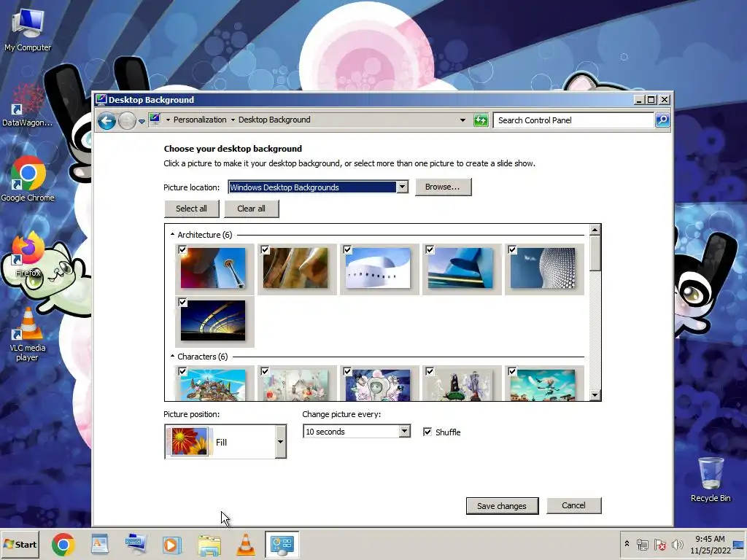747x560 pixels.
Task: Open the Picture location combo box
Action: pyautogui.click(x=318, y=187)
